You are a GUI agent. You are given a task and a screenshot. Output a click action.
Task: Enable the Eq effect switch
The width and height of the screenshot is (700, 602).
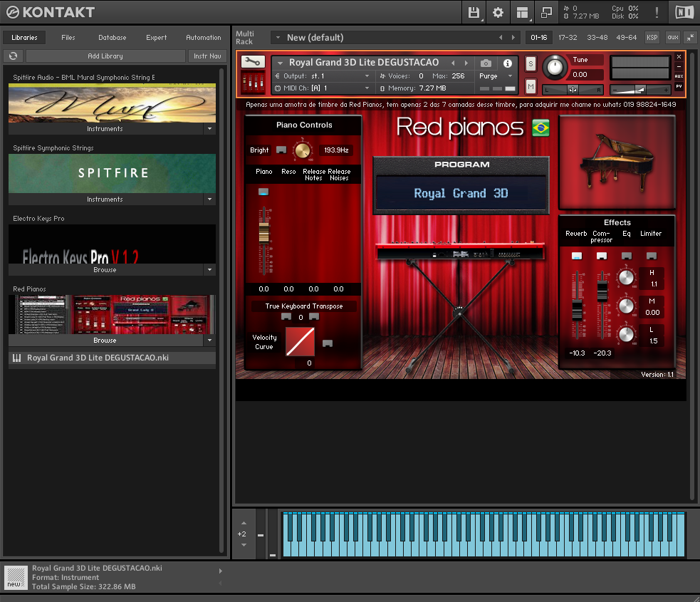[627, 256]
